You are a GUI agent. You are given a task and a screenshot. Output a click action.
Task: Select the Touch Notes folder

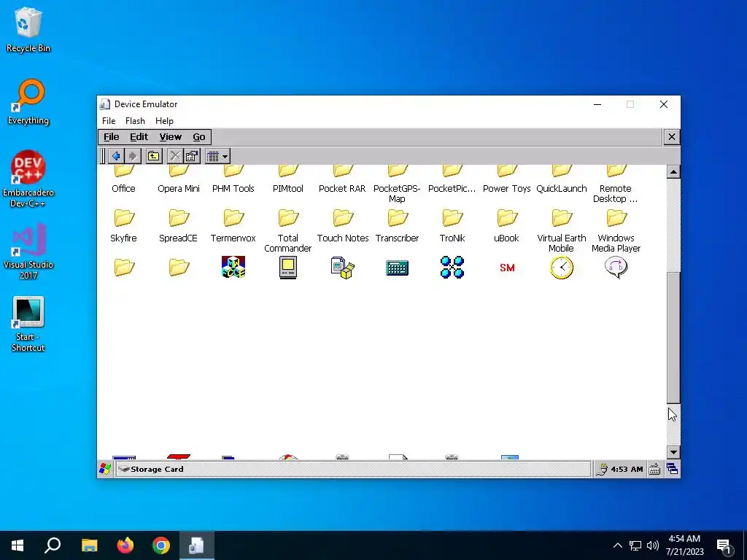(x=343, y=226)
